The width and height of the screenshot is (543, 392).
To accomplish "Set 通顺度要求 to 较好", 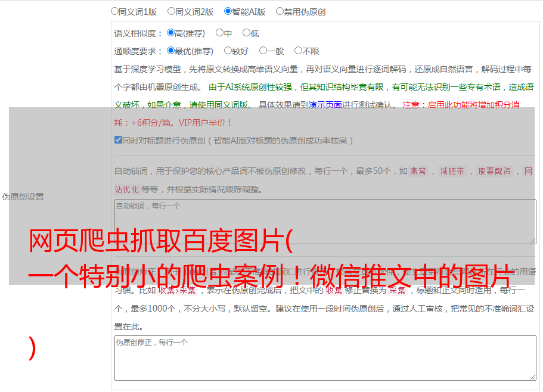I will [x=228, y=51].
